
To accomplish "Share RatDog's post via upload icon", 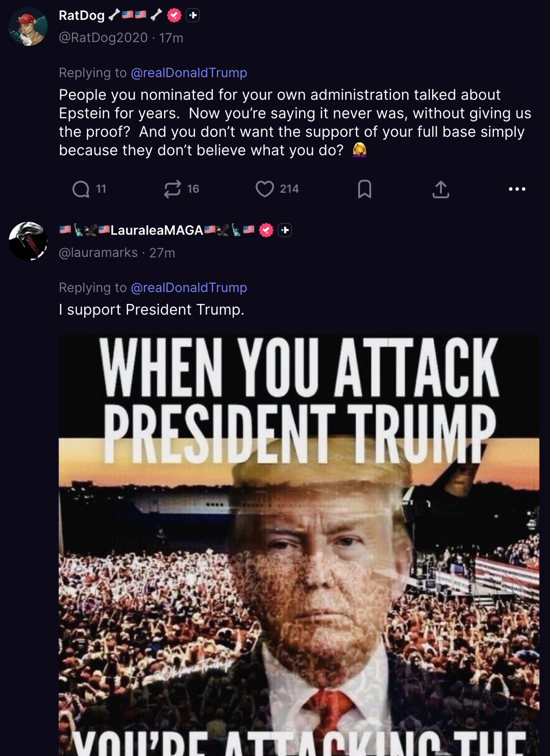I will tap(441, 189).
